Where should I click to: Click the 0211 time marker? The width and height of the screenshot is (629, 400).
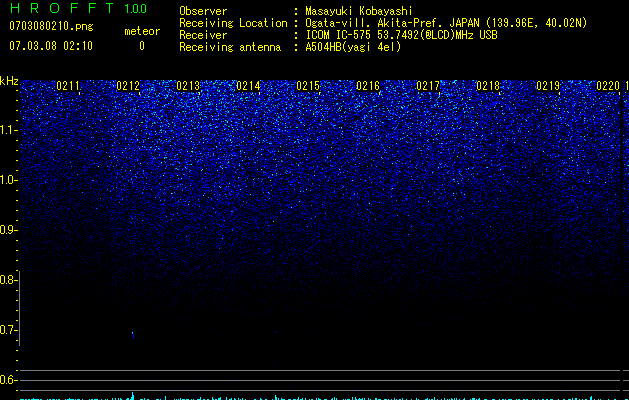click(68, 86)
